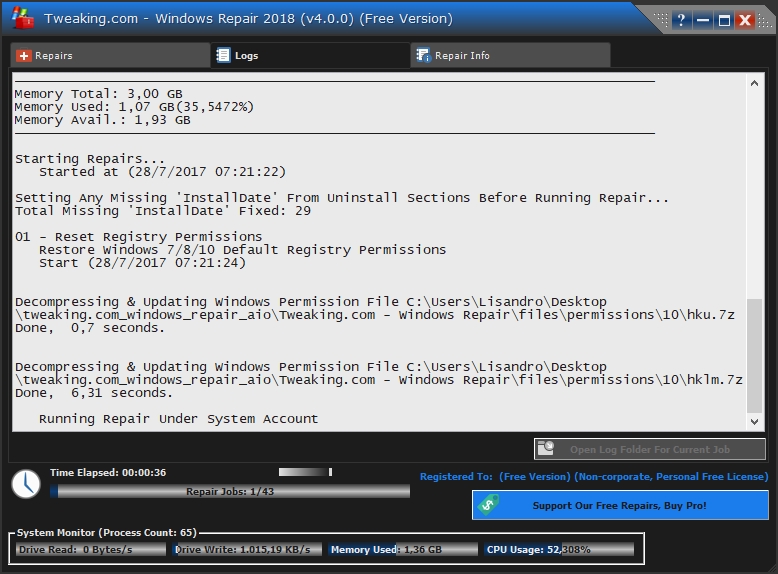Click 'Done, 6,31 seconds.' log line
The image size is (778, 574).
pyautogui.click(x=94, y=393)
